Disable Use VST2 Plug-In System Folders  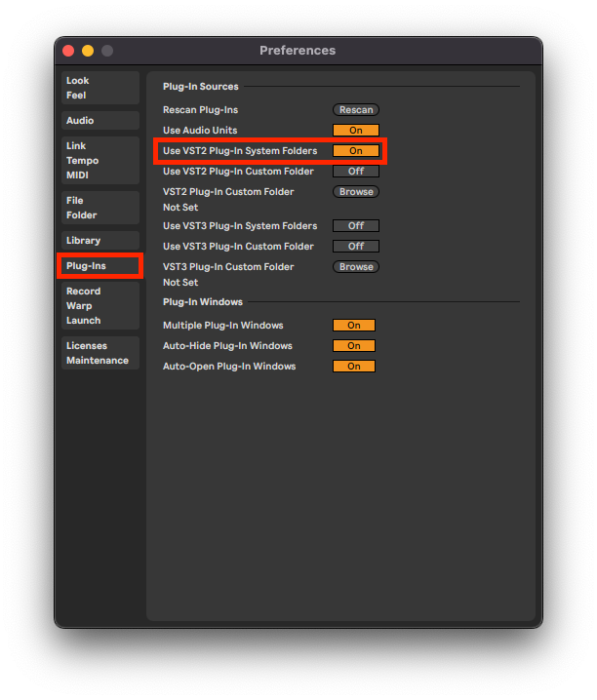[356, 151]
